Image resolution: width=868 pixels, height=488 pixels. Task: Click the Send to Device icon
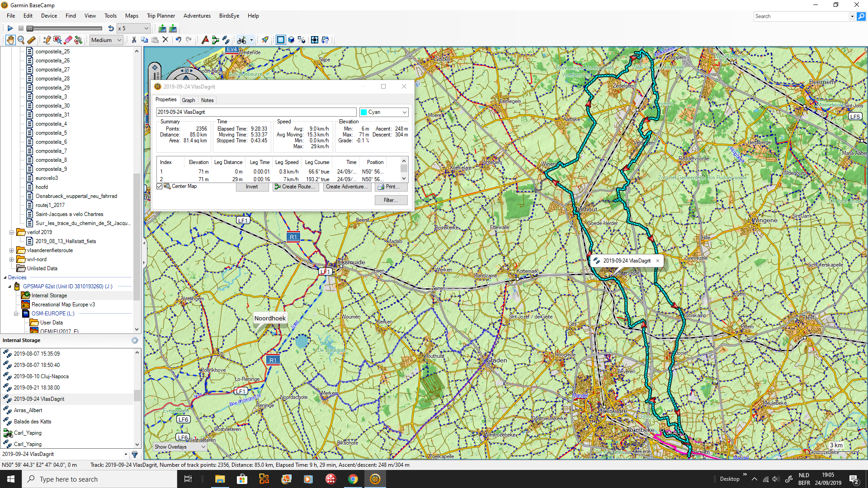click(x=162, y=28)
